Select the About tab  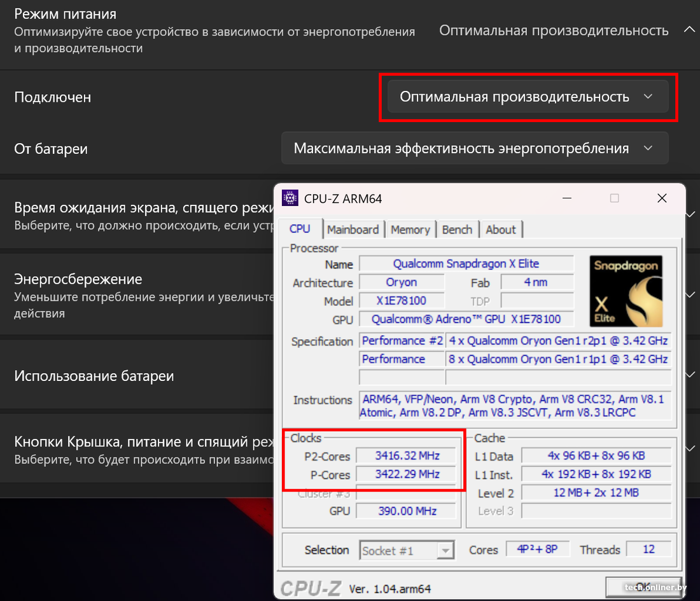click(x=500, y=230)
